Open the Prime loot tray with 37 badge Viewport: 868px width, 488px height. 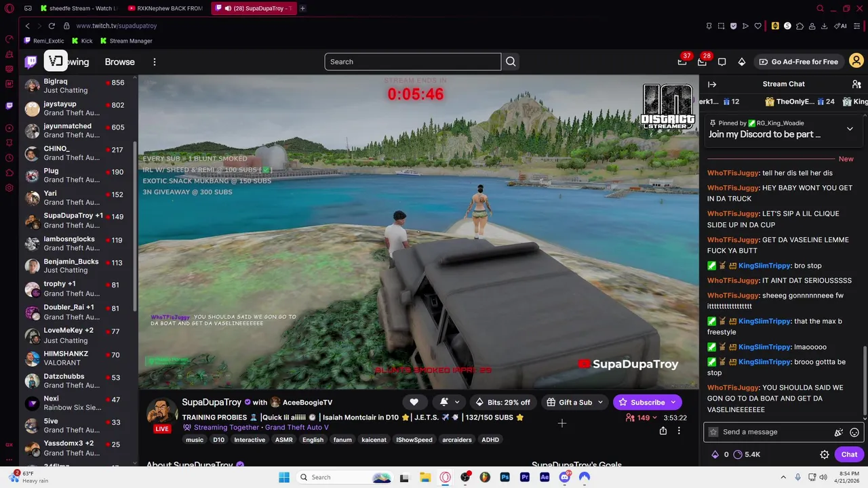(x=682, y=62)
